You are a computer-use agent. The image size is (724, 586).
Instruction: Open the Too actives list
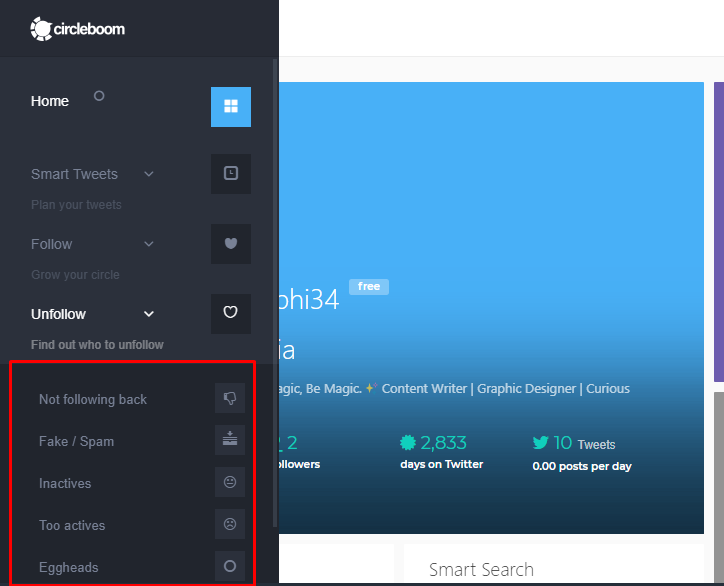click(x=72, y=525)
